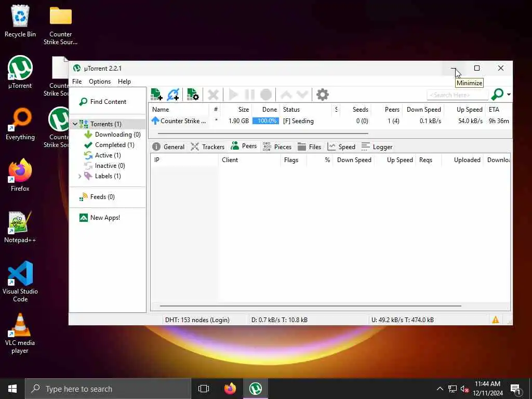Click the Add Torrent toolbar icon

156,95
